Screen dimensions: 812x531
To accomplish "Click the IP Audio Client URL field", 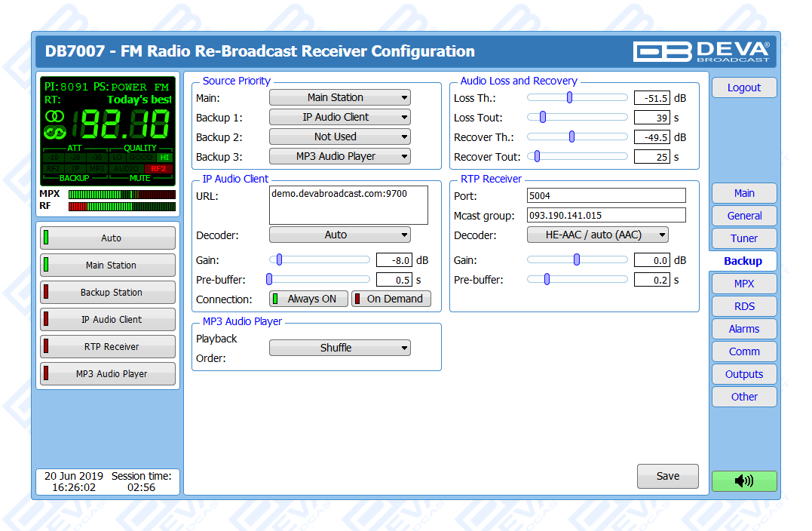I will [x=348, y=205].
